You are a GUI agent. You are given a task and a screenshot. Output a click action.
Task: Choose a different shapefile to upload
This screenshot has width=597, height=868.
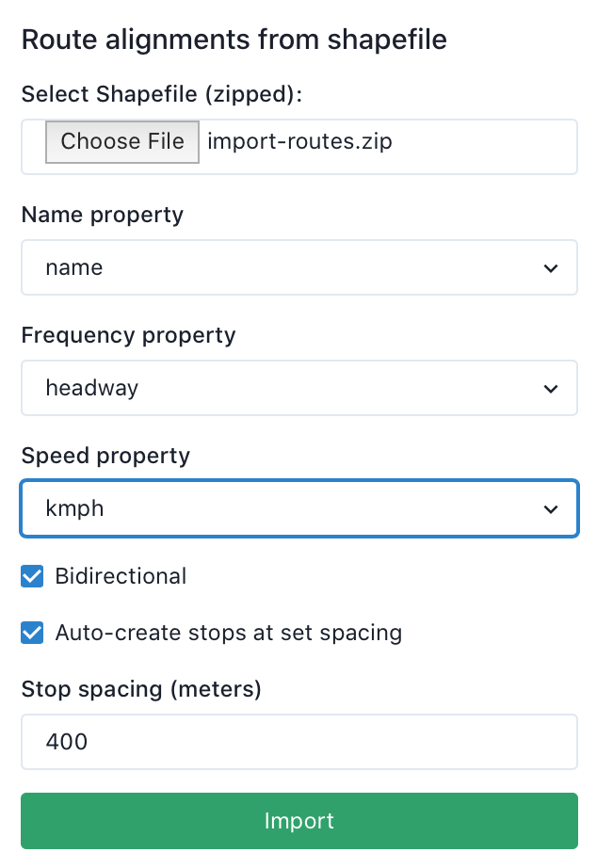tap(121, 141)
